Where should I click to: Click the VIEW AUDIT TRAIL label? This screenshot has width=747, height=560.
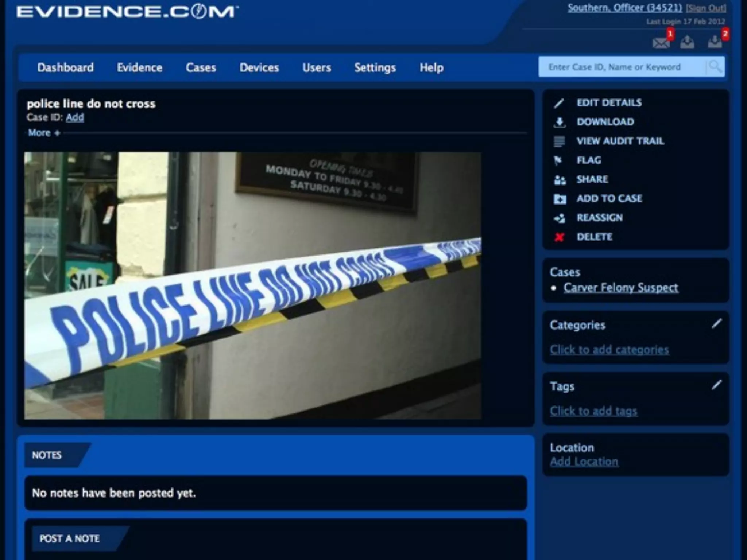click(x=620, y=141)
